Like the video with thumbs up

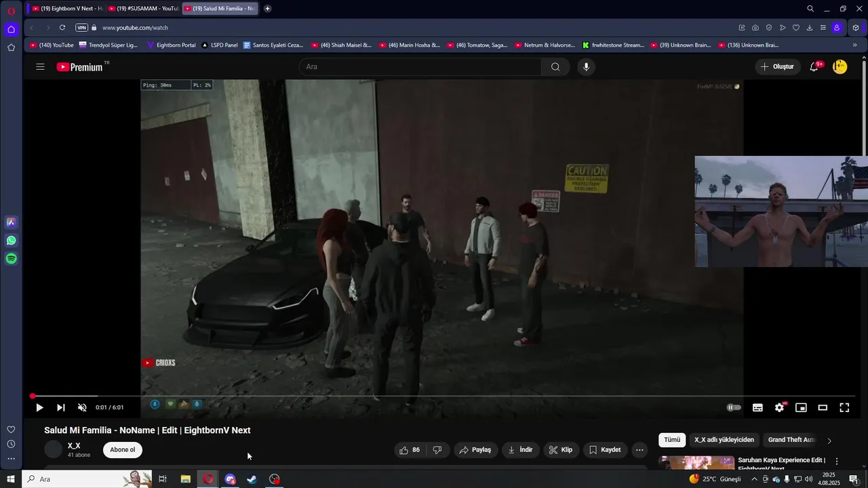(410, 450)
